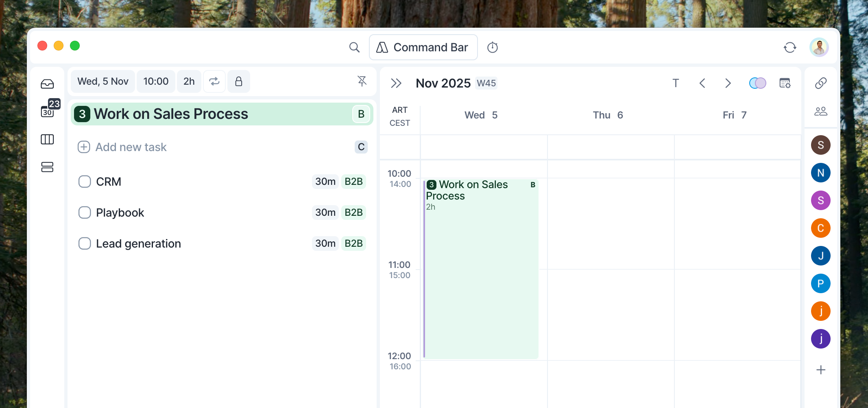Unpin the task panel
Screen dimensions: 868x408
(362, 81)
